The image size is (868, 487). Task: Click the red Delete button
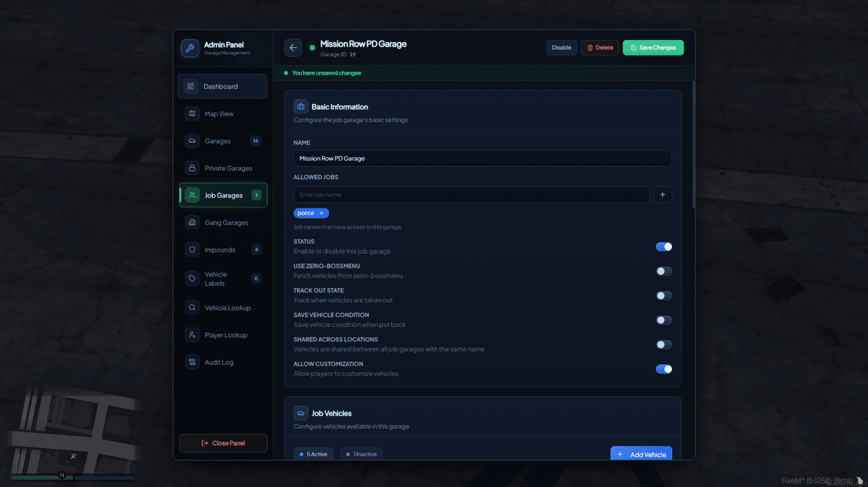pos(600,47)
